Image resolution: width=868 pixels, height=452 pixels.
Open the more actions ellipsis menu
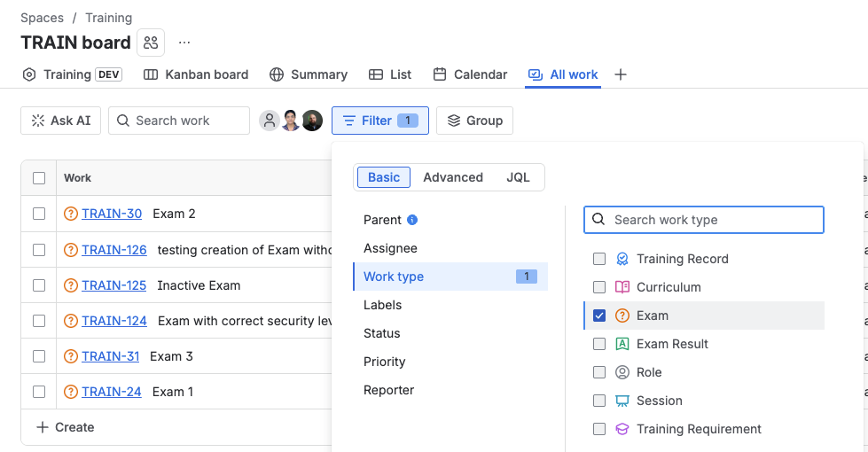pyautogui.click(x=184, y=43)
